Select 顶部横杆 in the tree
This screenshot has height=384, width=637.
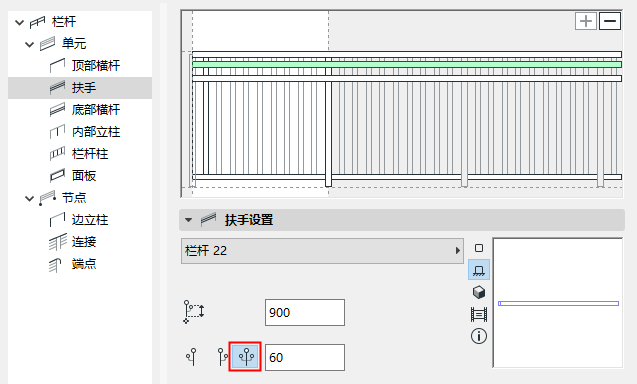click(96, 65)
